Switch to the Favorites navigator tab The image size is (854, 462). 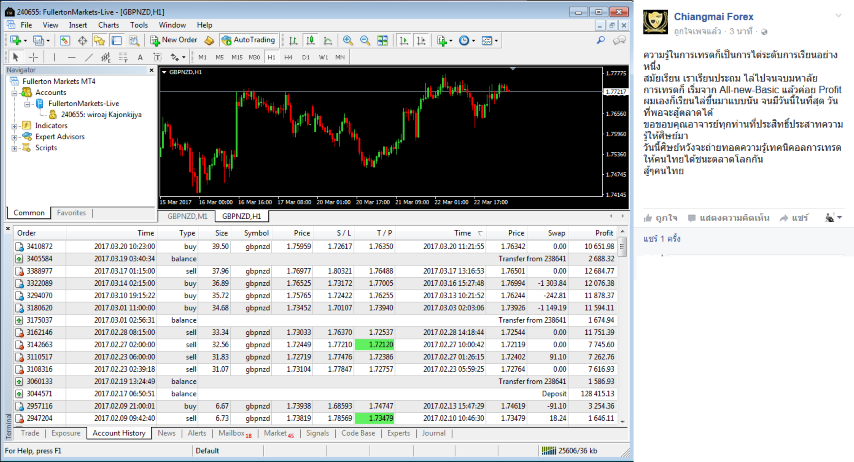[x=71, y=212]
